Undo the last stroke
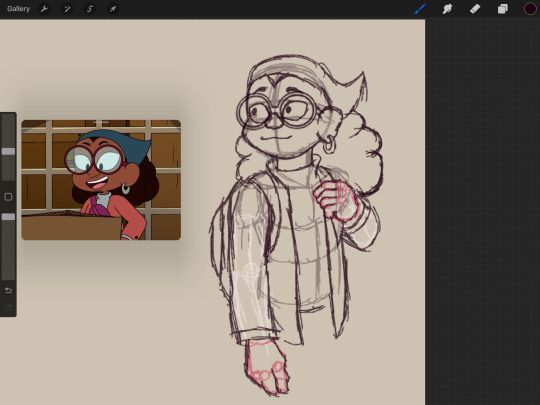 click(x=8, y=290)
